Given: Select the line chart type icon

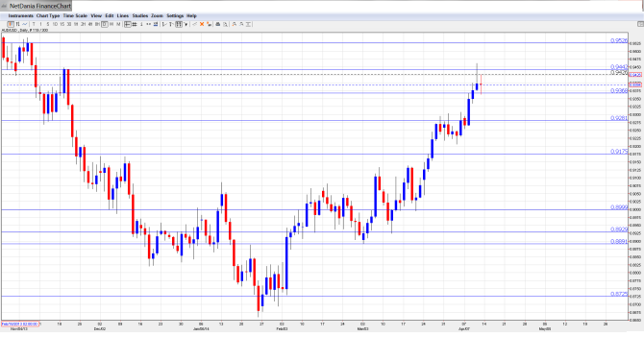Looking at the screenshot, I should pyautogui.click(x=25, y=24).
